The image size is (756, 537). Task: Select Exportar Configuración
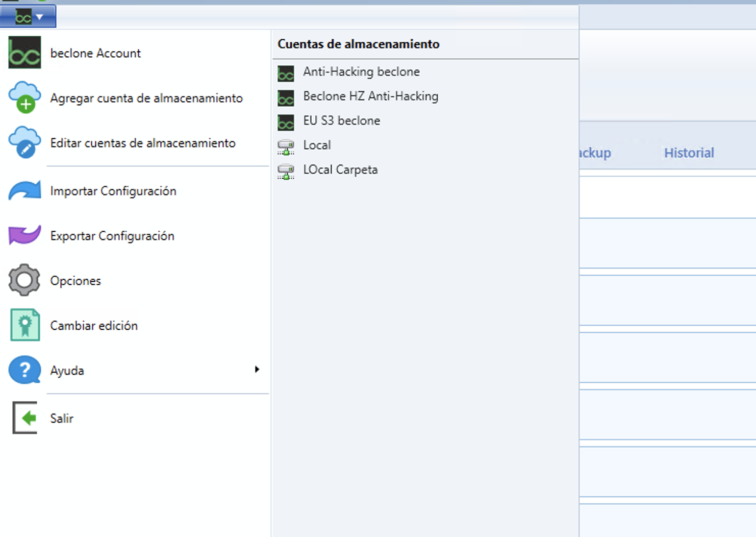112,236
